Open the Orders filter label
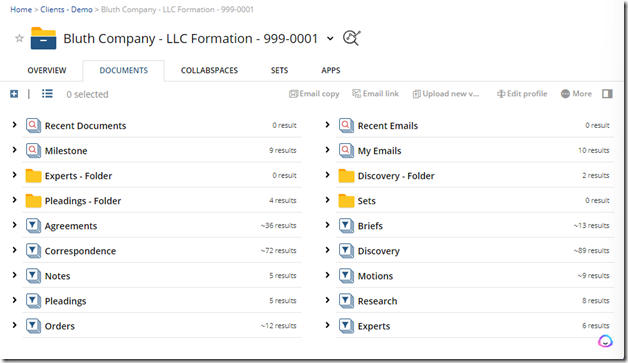 click(60, 326)
